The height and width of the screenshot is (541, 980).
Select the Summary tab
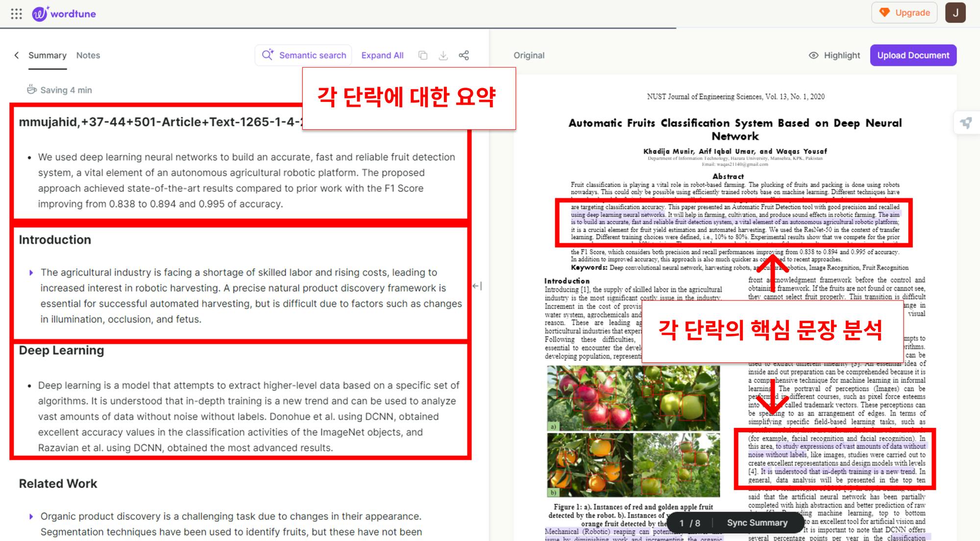point(47,55)
